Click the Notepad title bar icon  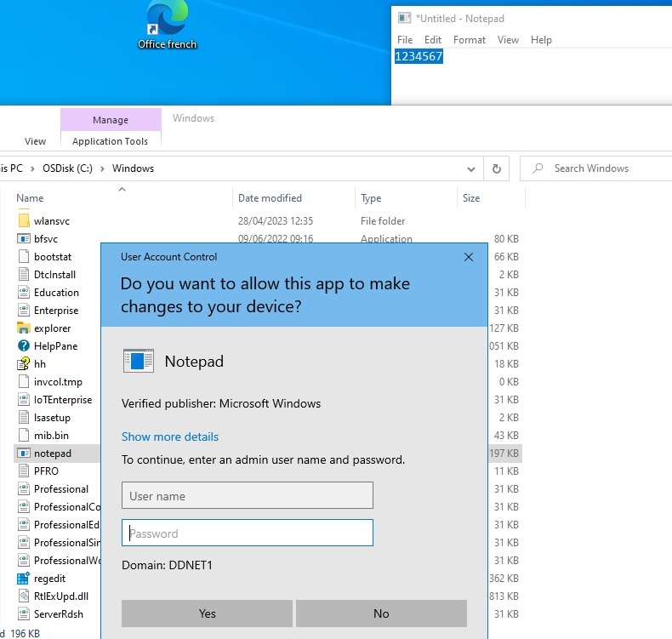tap(404, 18)
